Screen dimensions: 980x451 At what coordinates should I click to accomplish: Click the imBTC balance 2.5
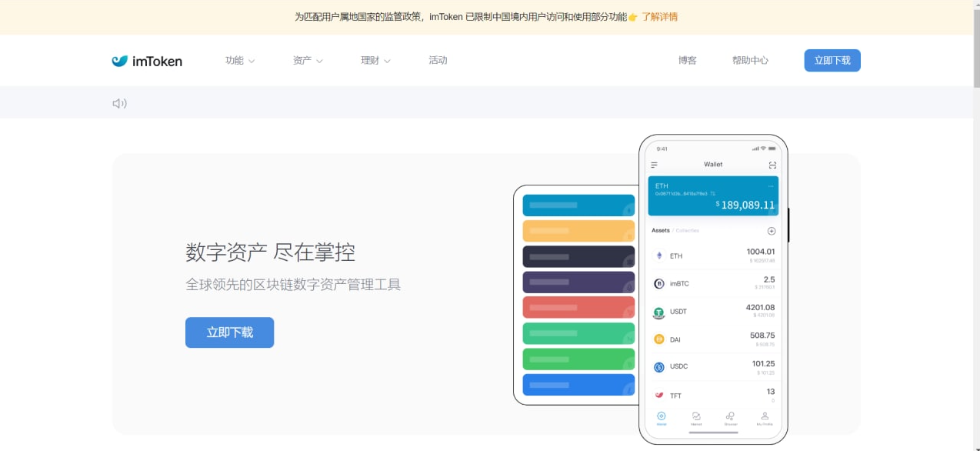tap(768, 279)
